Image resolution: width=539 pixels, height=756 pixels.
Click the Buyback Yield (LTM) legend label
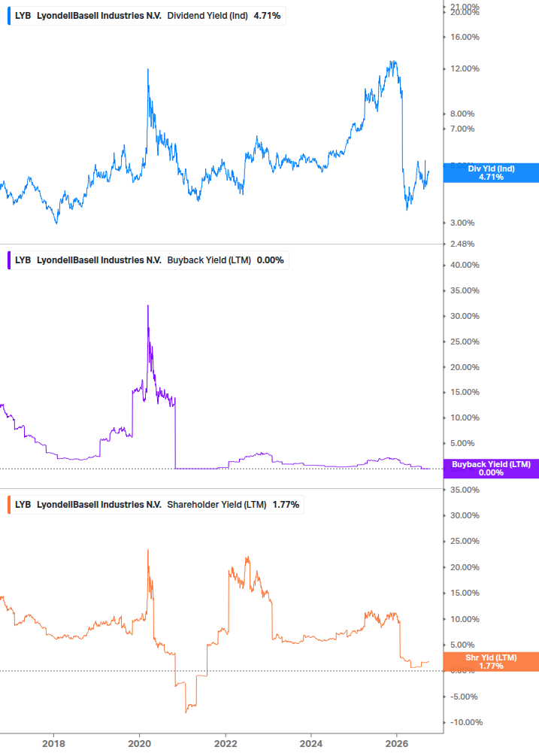click(208, 260)
